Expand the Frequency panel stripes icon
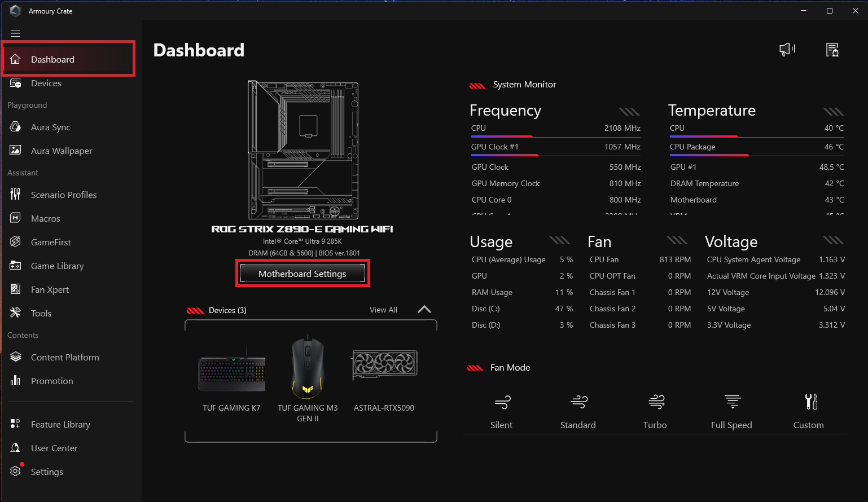868x502 pixels. click(629, 111)
